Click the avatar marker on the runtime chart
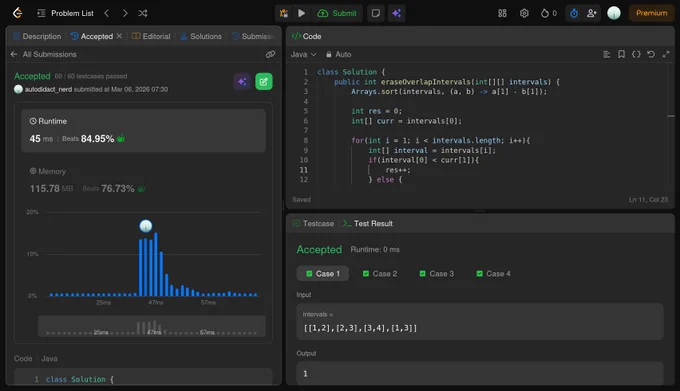 146,226
